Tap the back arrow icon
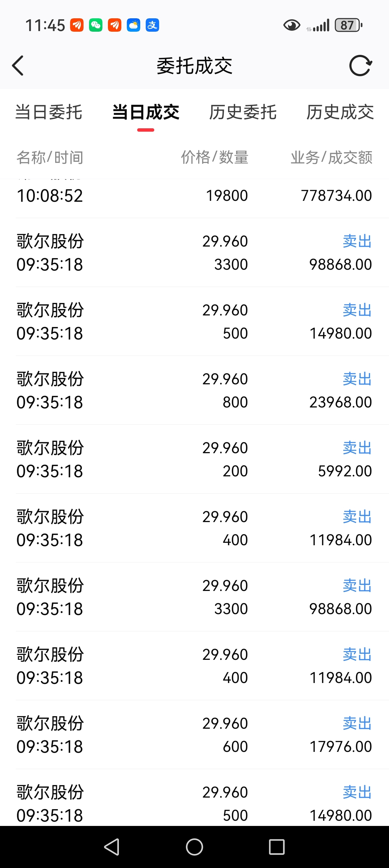389x868 pixels. tap(18, 65)
